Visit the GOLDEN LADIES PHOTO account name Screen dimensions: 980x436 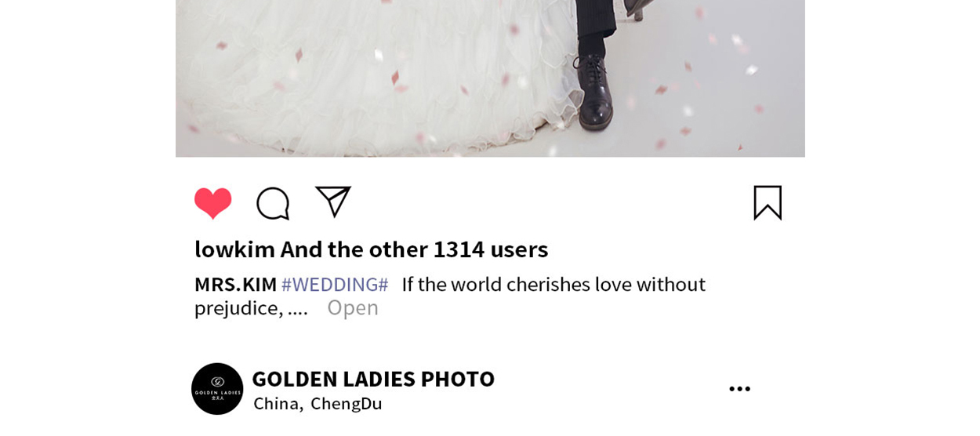(373, 379)
